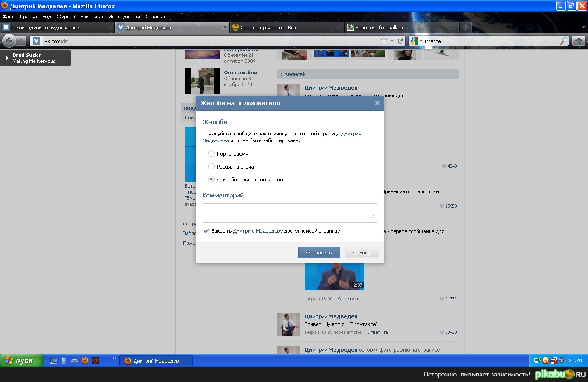Click the search magnifier icon in the search box

click(x=563, y=41)
